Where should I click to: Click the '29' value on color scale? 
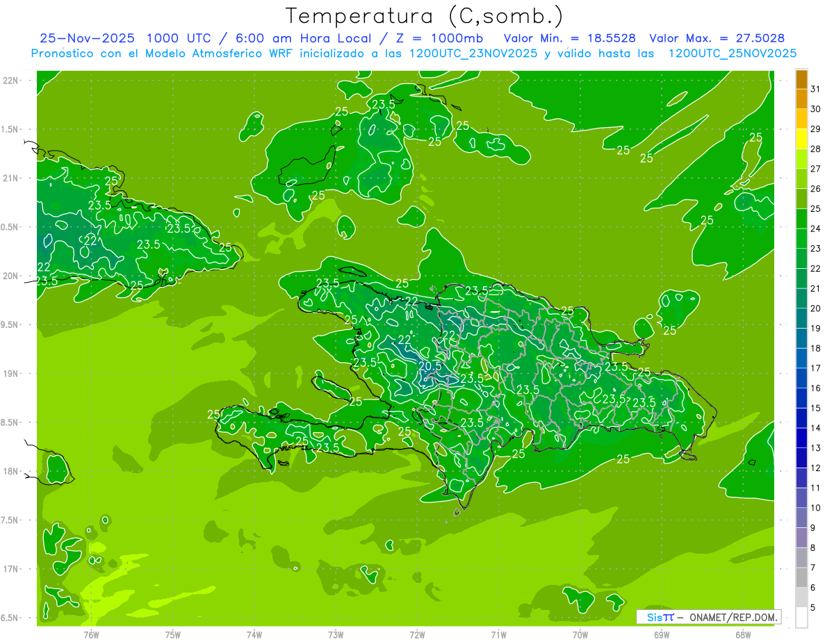tap(816, 129)
